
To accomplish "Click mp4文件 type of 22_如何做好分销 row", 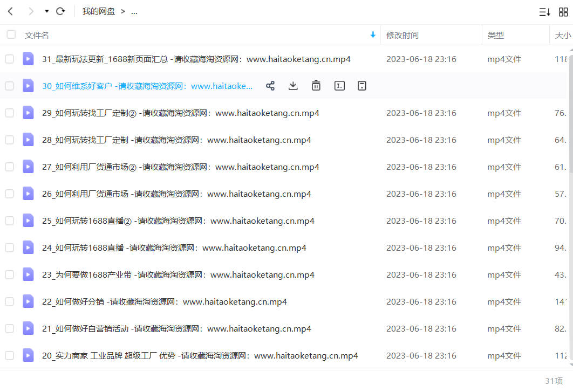I will (x=504, y=302).
